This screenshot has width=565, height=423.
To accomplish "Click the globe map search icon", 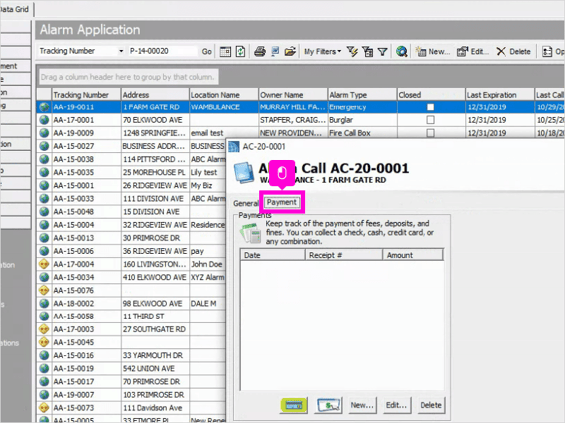I will pyautogui.click(x=401, y=52).
